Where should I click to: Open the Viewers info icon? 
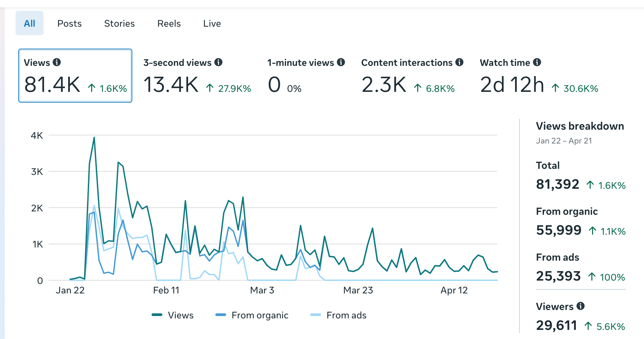click(581, 306)
